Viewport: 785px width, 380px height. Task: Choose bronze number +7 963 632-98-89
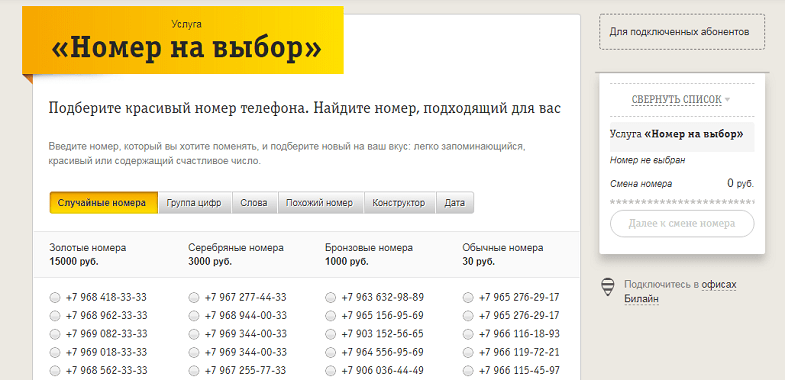(330, 298)
